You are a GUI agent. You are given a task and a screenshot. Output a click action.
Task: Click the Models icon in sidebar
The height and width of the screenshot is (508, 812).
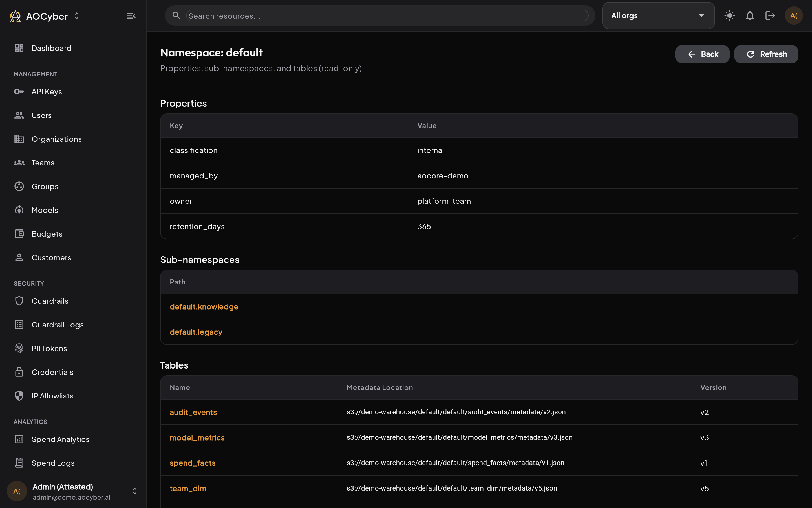pos(19,210)
